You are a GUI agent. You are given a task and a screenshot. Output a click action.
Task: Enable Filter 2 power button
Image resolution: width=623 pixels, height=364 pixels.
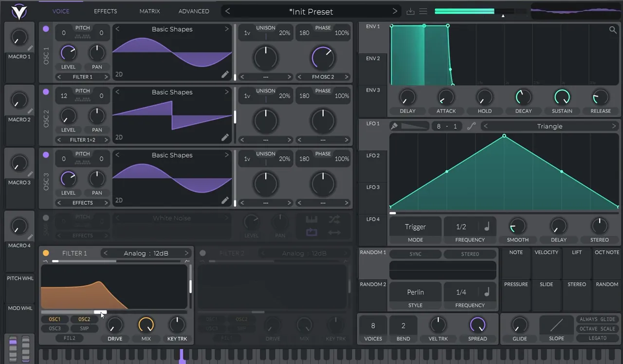[x=202, y=253]
